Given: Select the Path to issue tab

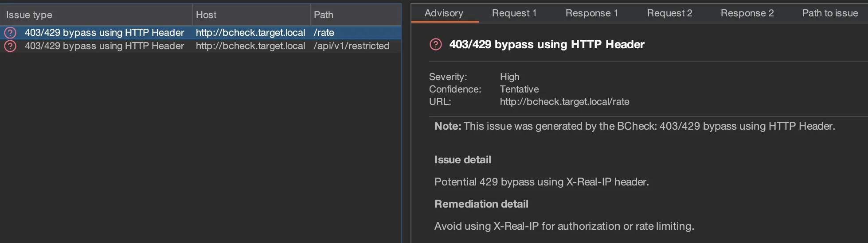Looking at the screenshot, I should pos(830,13).
